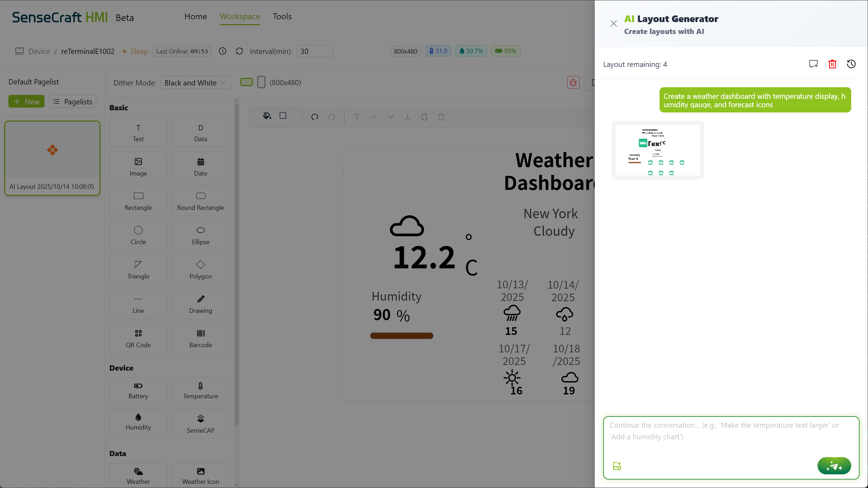Viewport: 868px width, 488px height.
Task: Click the green New page button
Action: pos(26,102)
